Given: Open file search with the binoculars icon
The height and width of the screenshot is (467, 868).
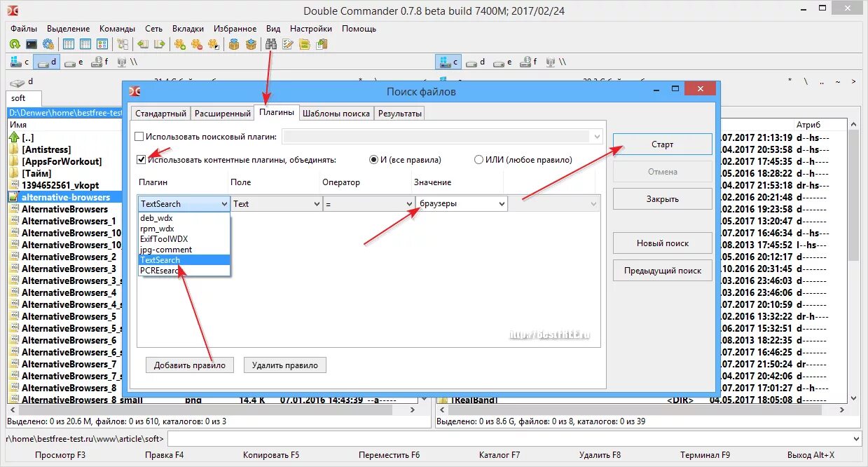Looking at the screenshot, I should 271,44.
